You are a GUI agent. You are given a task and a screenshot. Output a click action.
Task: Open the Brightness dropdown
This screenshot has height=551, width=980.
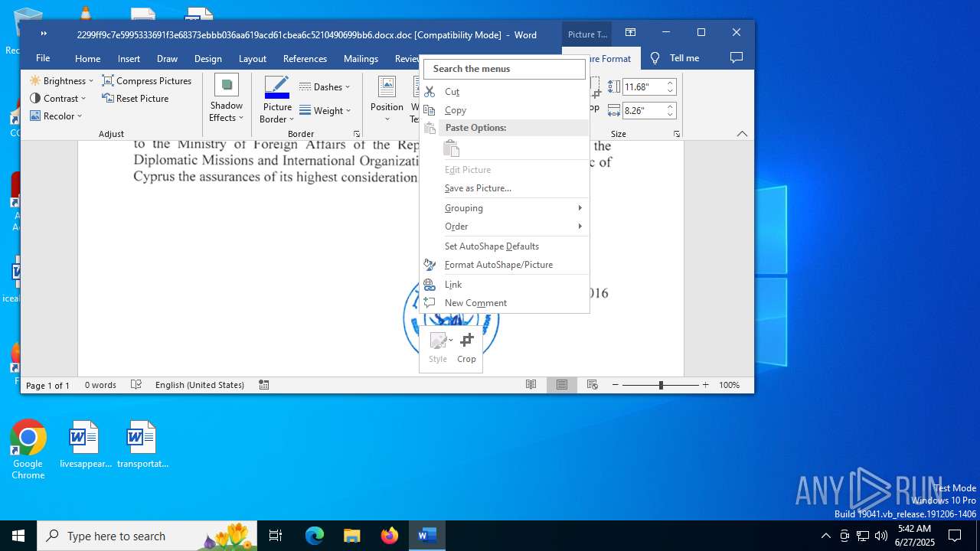click(61, 80)
